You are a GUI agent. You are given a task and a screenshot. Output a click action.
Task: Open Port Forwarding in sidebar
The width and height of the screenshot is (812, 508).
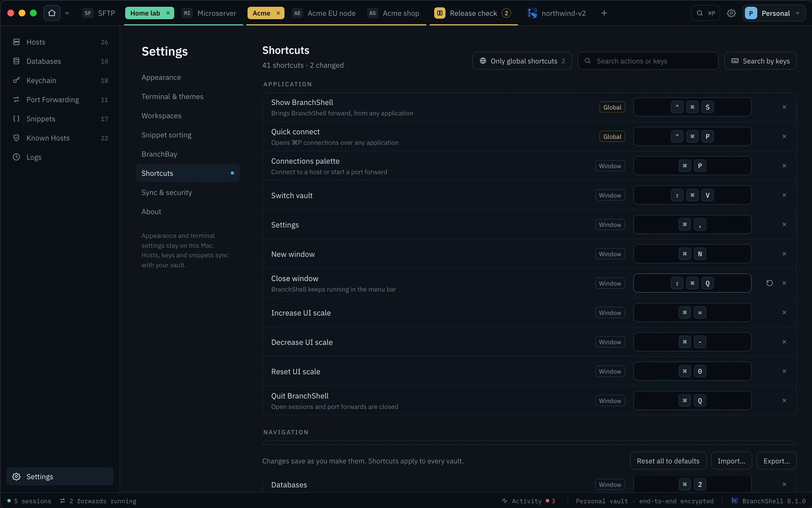pos(60,100)
